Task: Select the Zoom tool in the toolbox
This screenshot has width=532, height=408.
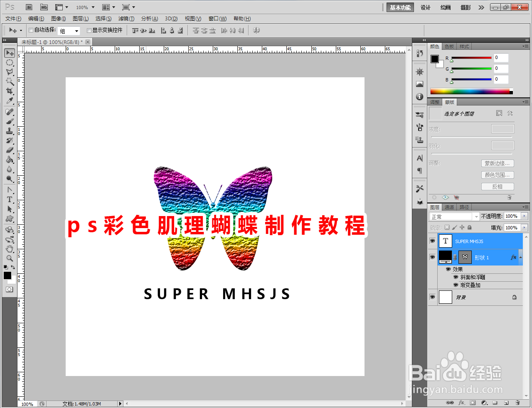Action: tap(10, 258)
